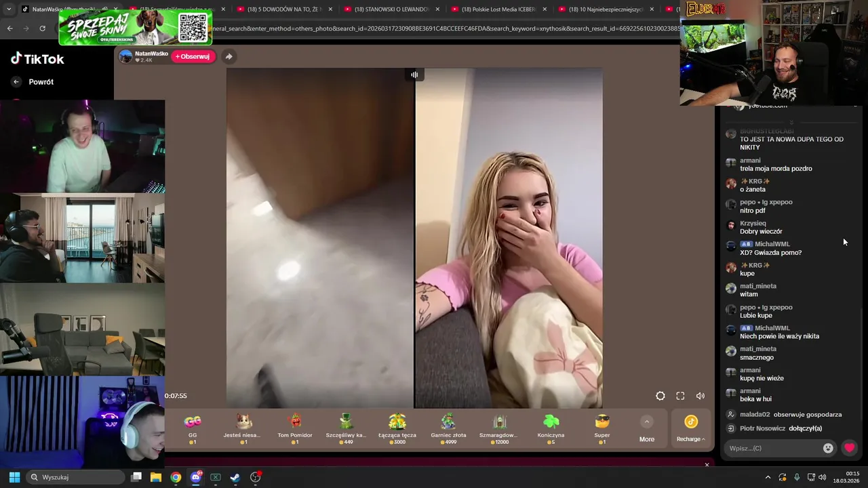This screenshot has width=868, height=488.
Task: Close the bottom banner with X
Action: tap(707, 465)
